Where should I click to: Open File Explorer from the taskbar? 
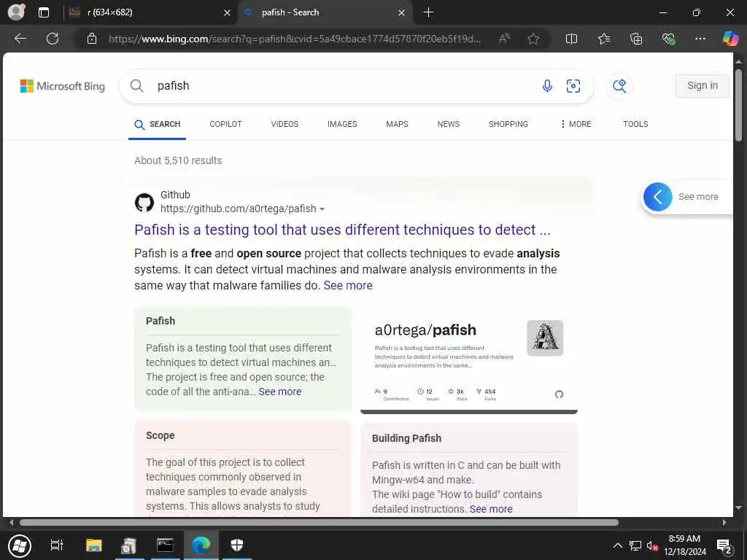[x=94, y=545]
